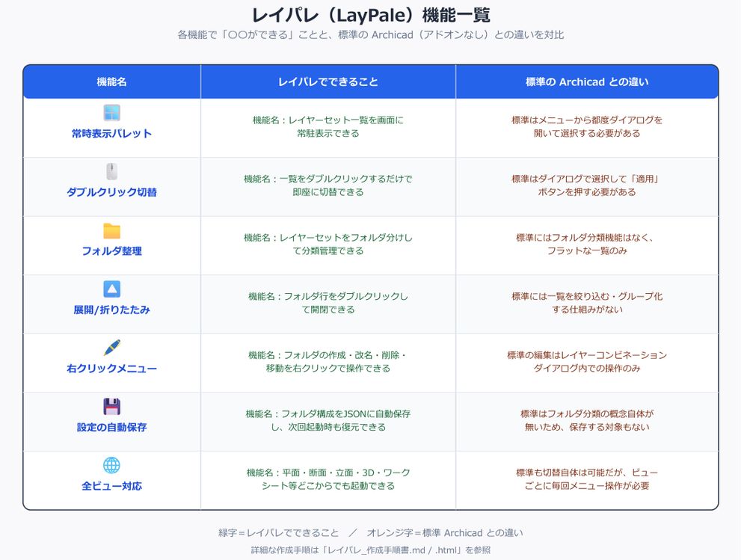Click the floppy disk icon above 設定の自動保存
747x560 pixels.
pyautogui.click(x=112, y=407)
